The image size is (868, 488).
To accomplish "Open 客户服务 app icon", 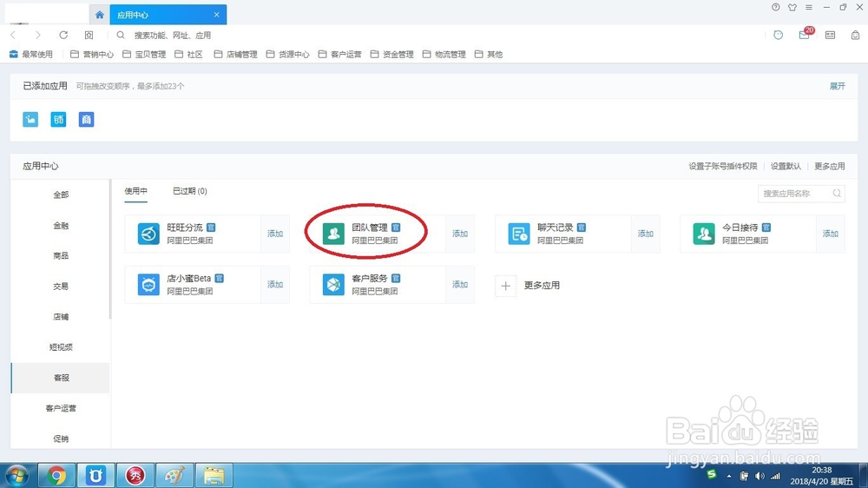I will pos(333,285).
